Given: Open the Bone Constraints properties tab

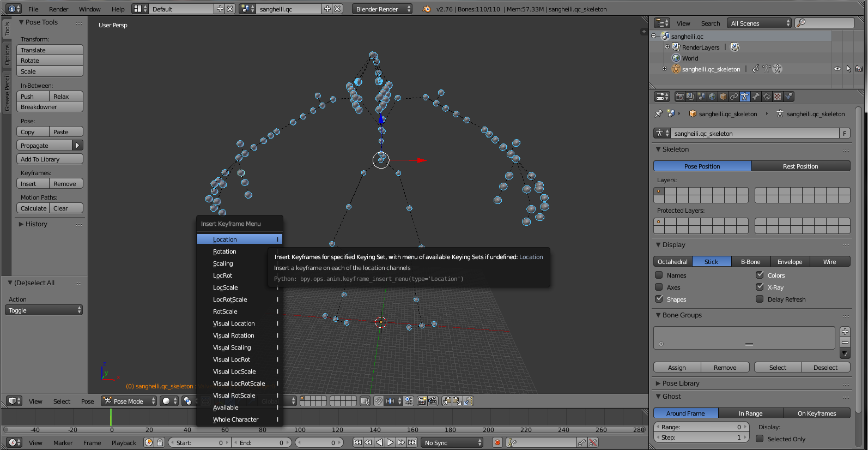Looking at the screenshot, I should coord(767,97).
